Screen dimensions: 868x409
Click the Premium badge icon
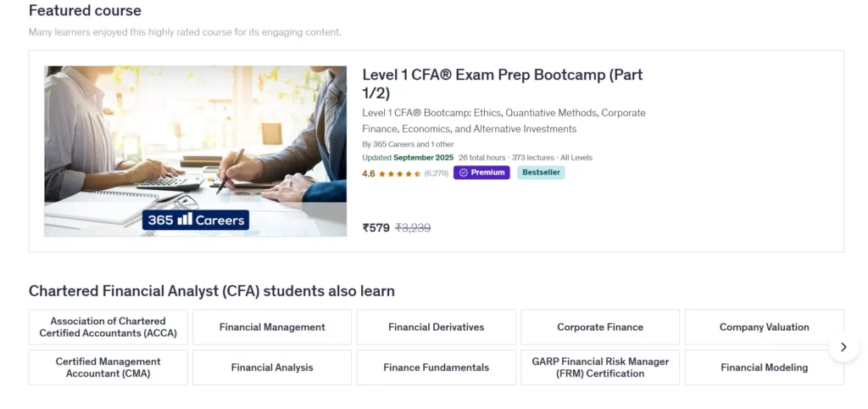(464, 173)
